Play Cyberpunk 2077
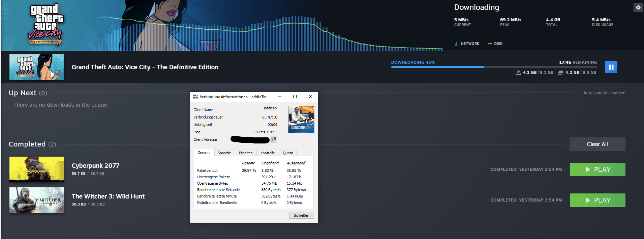Screen dimensions: 644x239 [x=597, y=169]
